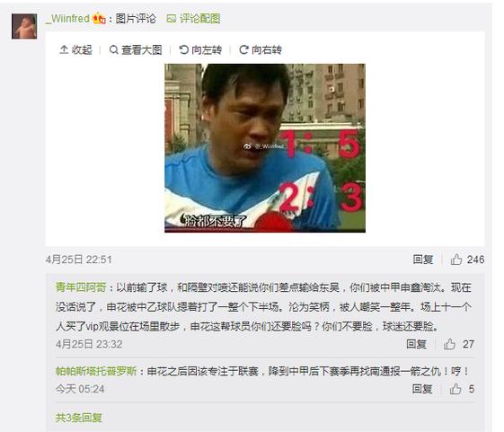This screenshot has height=432, width=504.
Task: Click the 4月25日 22:51 timestamp
Action: click(x=79, y=260)
